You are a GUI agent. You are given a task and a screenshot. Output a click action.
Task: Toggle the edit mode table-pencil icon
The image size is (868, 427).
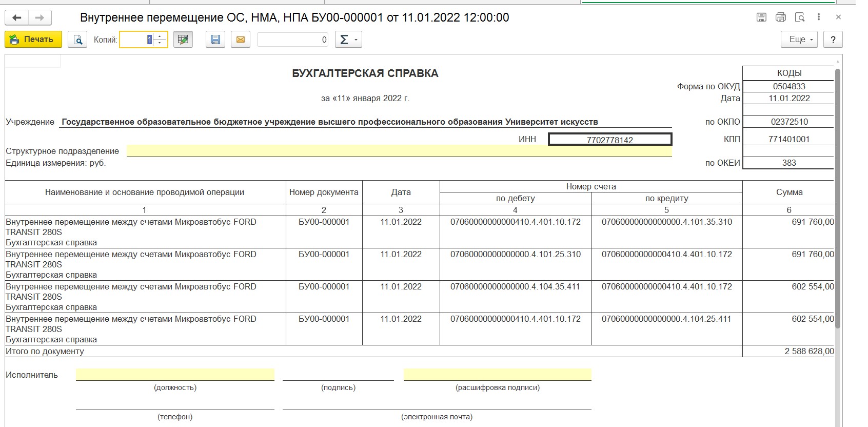tap(183, 40)
